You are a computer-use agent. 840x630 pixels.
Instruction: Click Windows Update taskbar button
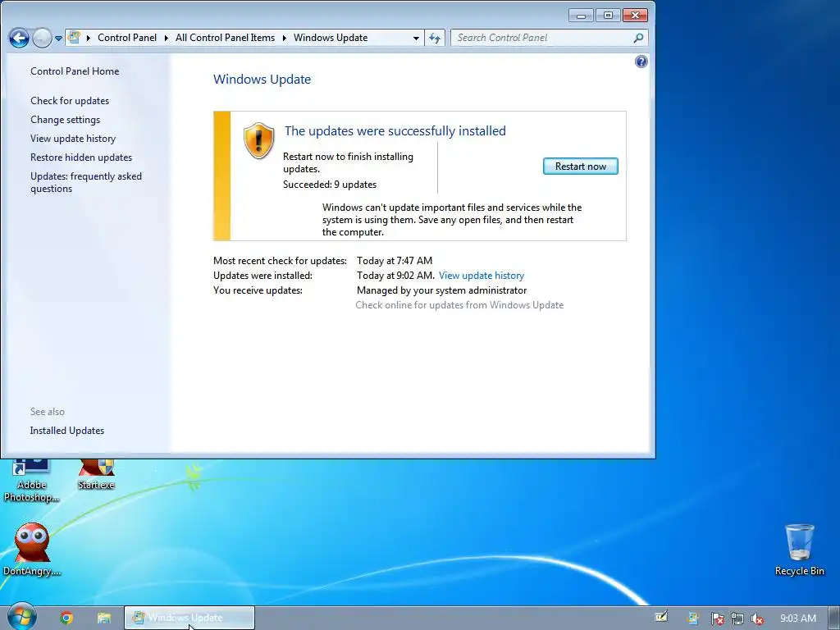[189, 618]
